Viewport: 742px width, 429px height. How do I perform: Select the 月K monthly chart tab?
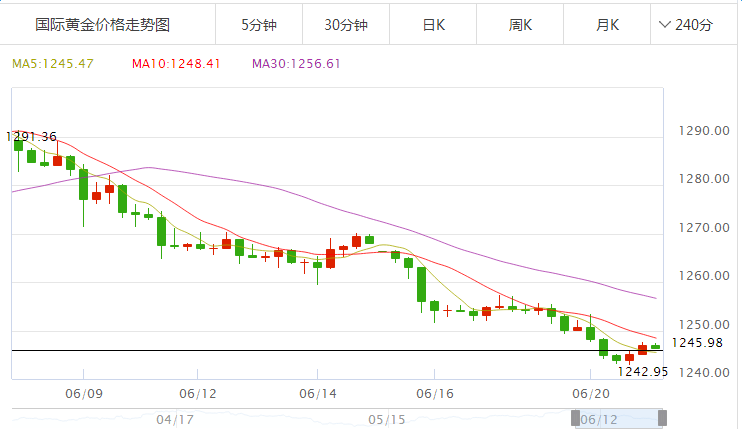[x=607, y=26]
